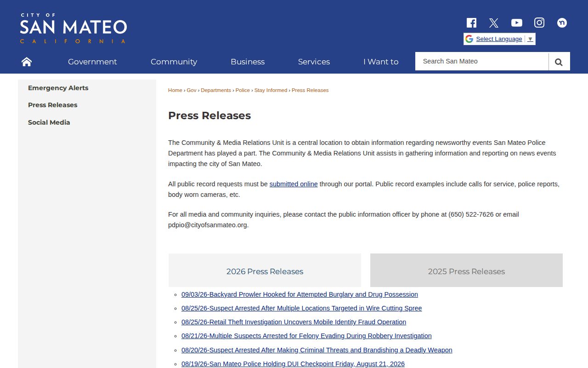Click the City of San Mateo logo
The image size is (588, 368).
(73, 29)
